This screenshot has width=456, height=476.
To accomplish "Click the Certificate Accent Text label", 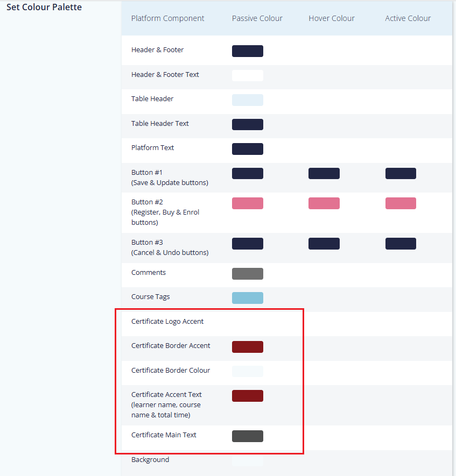I will [x=166, y=405].
